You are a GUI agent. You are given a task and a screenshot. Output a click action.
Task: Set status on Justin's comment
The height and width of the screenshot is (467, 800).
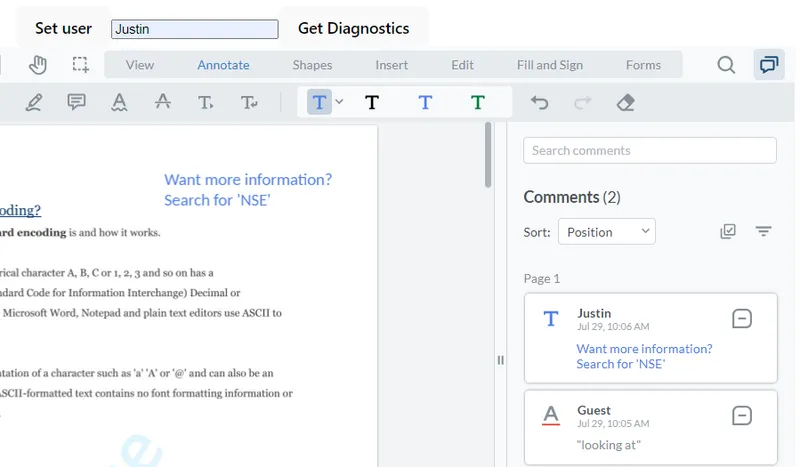pyautogui.click(x=742, y=318)
